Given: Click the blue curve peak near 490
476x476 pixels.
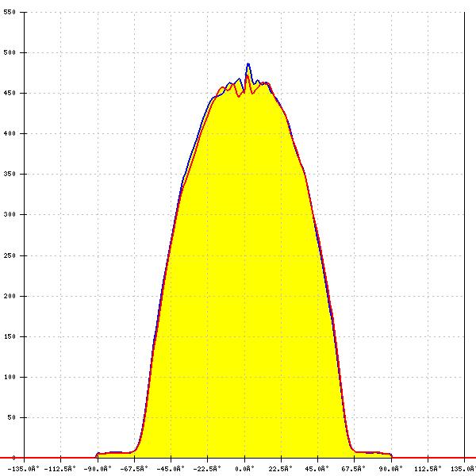Looking at the screenshot, I should pos(248,63).
